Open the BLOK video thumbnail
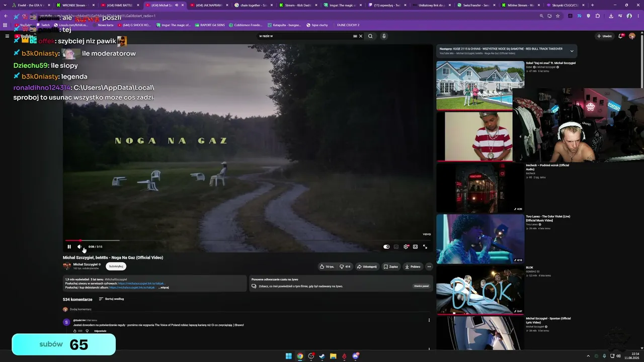Screen dimensions: 644x362 (x=480, y=290)
